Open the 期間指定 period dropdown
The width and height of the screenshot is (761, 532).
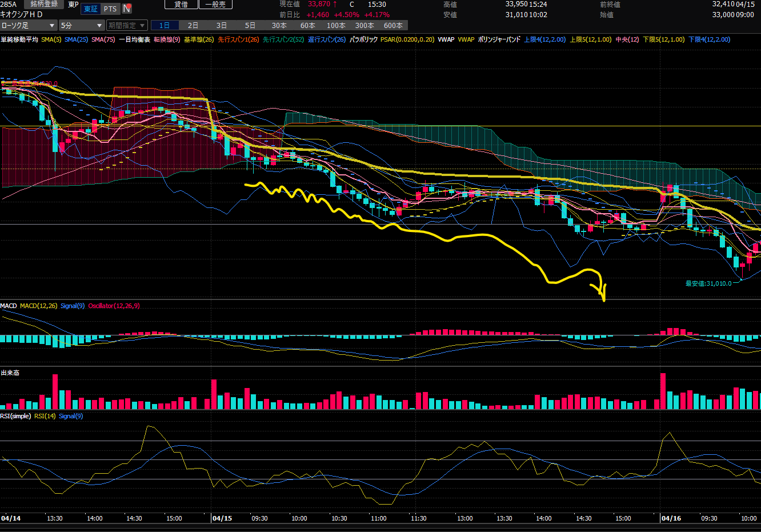[127, 26]
